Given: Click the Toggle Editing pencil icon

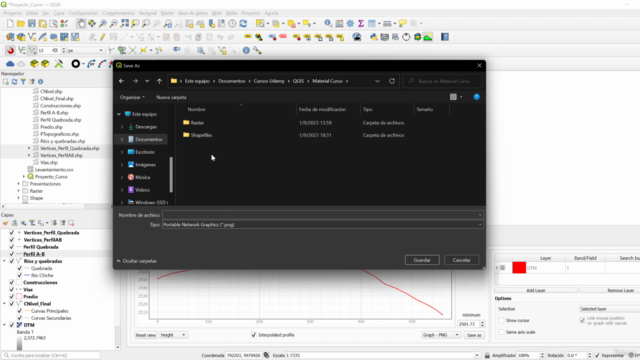Looking at the screenshot, I should coord(102,37).
